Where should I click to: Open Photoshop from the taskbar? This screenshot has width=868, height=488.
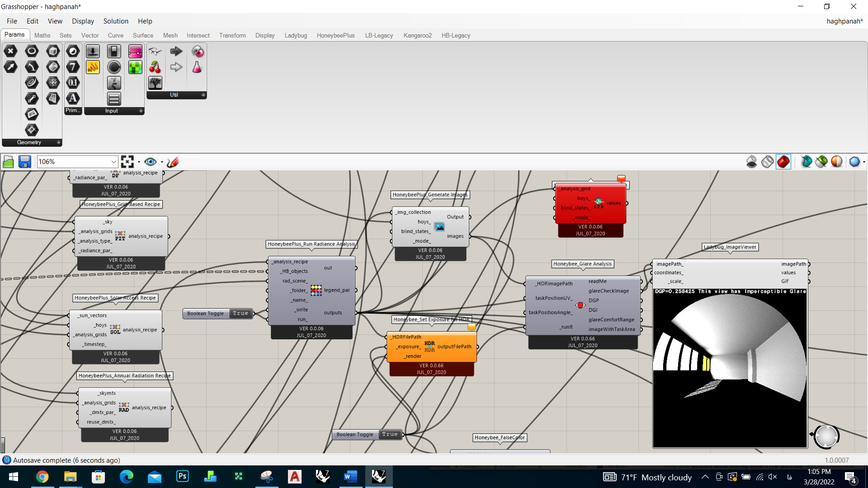(182, 477)
